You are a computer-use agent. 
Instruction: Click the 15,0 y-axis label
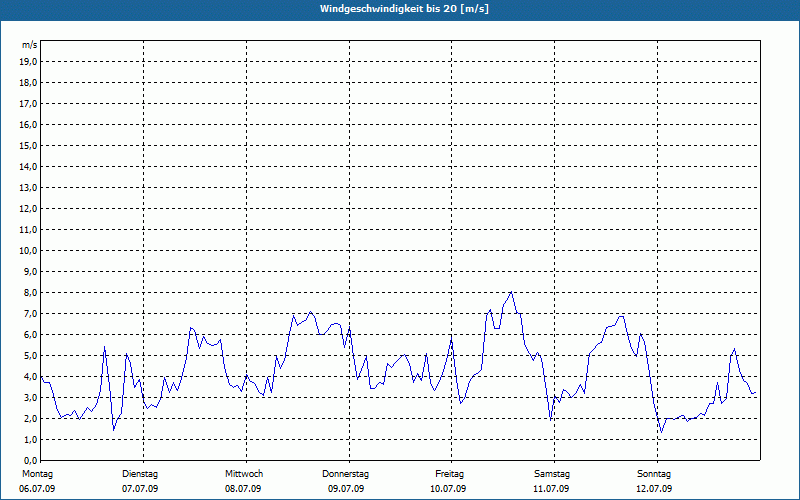(x=29, y=145)
